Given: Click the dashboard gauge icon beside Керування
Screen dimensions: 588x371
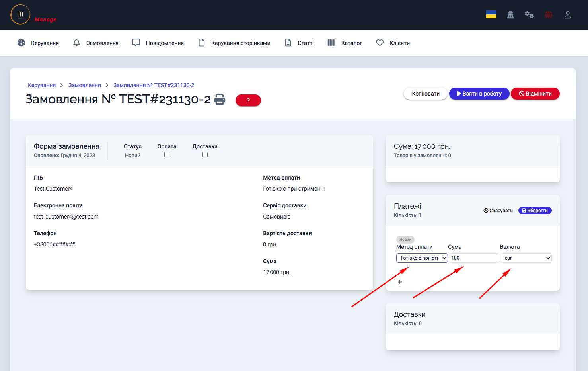Looking at the screenshot, I should [x=21, y=43].
